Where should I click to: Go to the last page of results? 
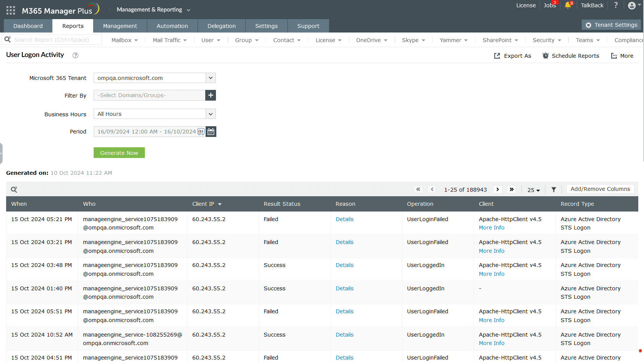pos(511,189)
